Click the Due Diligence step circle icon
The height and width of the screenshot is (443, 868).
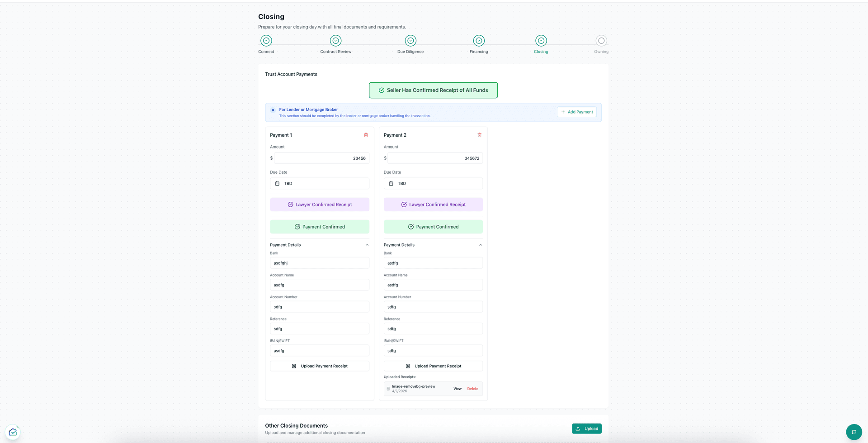pos(410,41)
